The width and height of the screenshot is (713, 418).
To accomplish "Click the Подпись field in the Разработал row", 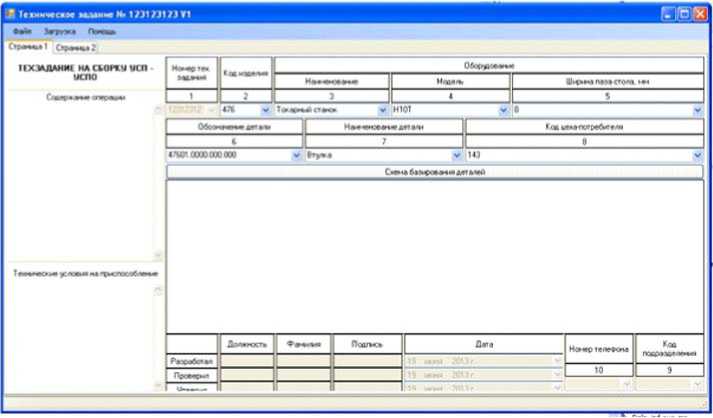I will tap(367, 361).
